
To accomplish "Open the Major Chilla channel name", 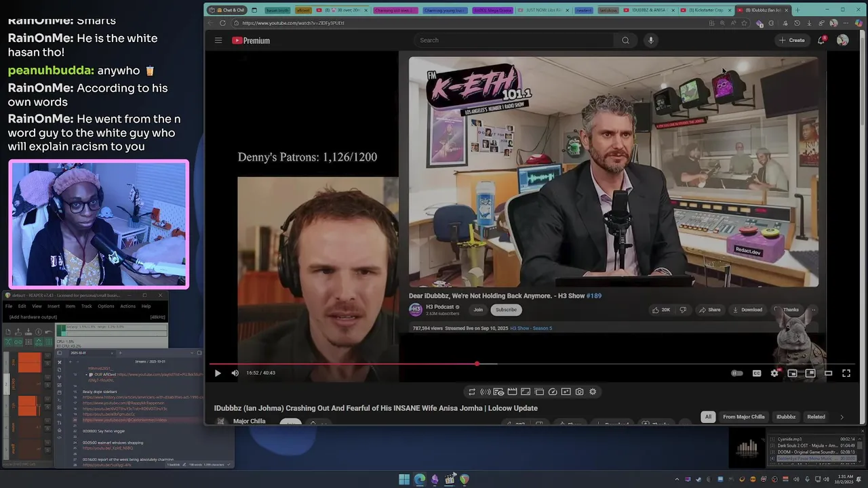I will [x=250, y=421].
